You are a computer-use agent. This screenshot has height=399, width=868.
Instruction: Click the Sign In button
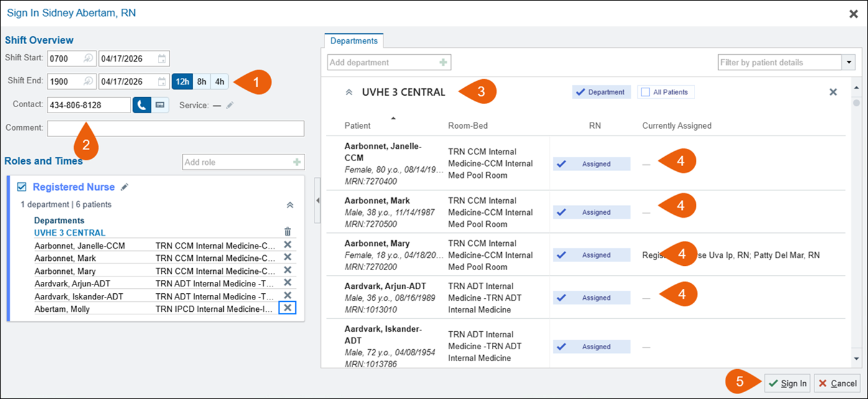pyautogui.click(x=787, y=383)
